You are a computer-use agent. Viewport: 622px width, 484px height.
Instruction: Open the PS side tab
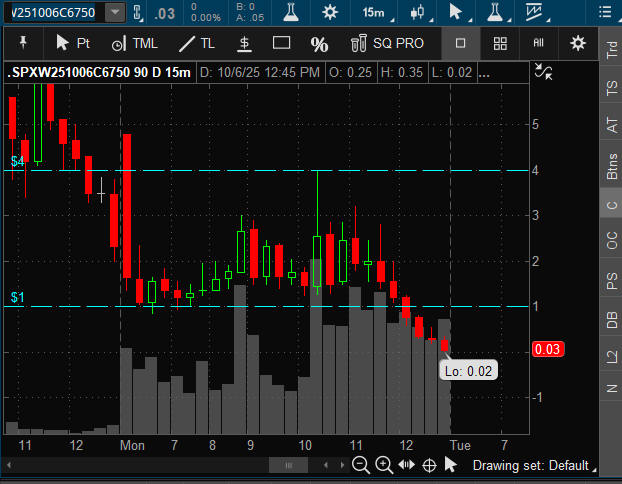coord(611,280)
